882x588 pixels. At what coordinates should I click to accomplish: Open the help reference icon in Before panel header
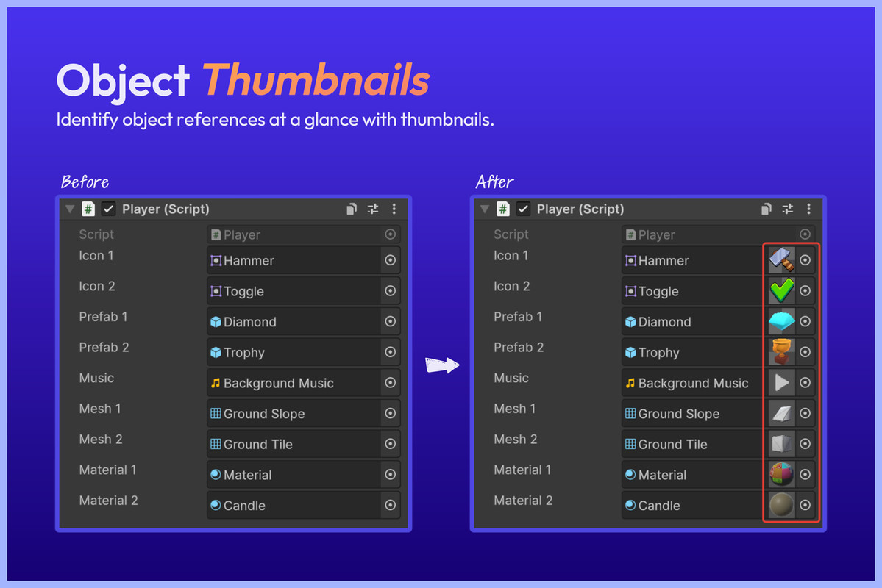(x=352, y=209)
